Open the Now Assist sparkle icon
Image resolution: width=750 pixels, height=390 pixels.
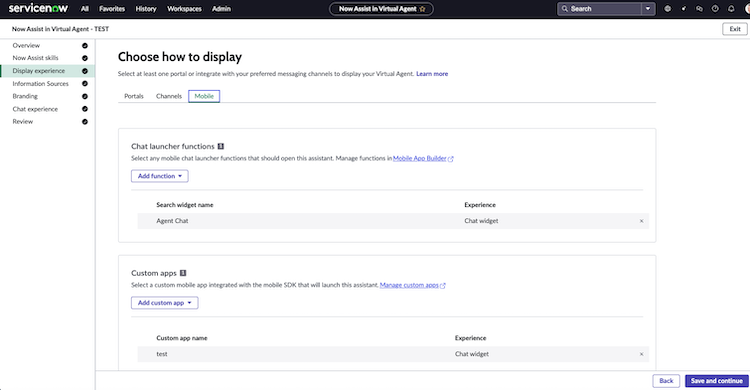[684, 9]
